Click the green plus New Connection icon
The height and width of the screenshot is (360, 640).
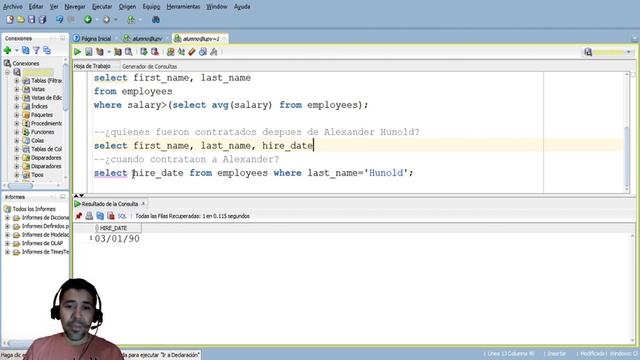(7, 50)
